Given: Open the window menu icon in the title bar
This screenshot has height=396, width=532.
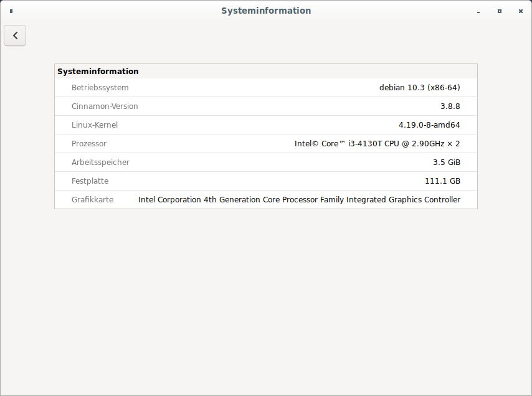Looking at the screenshot, I should pyautogui.click(x=11, y=11).
